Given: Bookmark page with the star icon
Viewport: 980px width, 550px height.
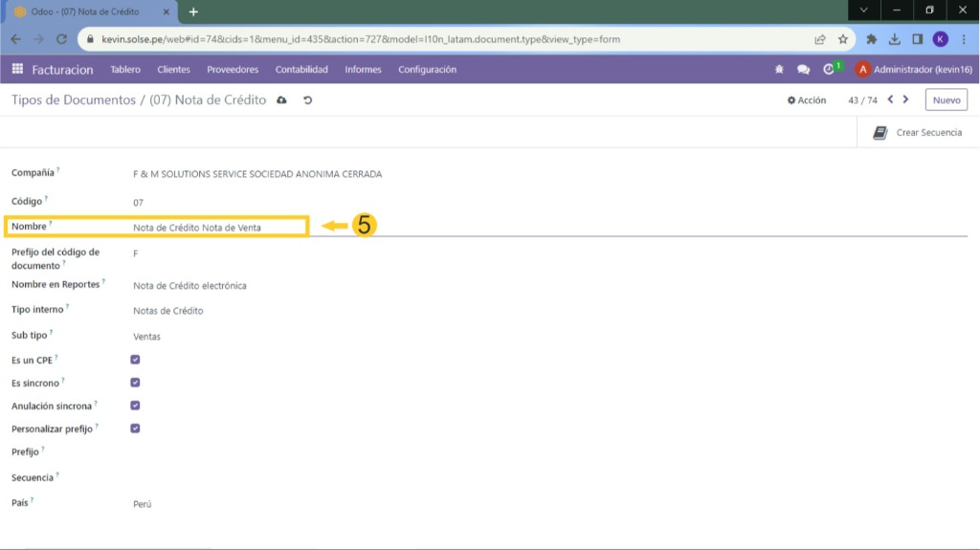Looking at the screenshot, I should [x=843, y=40].
